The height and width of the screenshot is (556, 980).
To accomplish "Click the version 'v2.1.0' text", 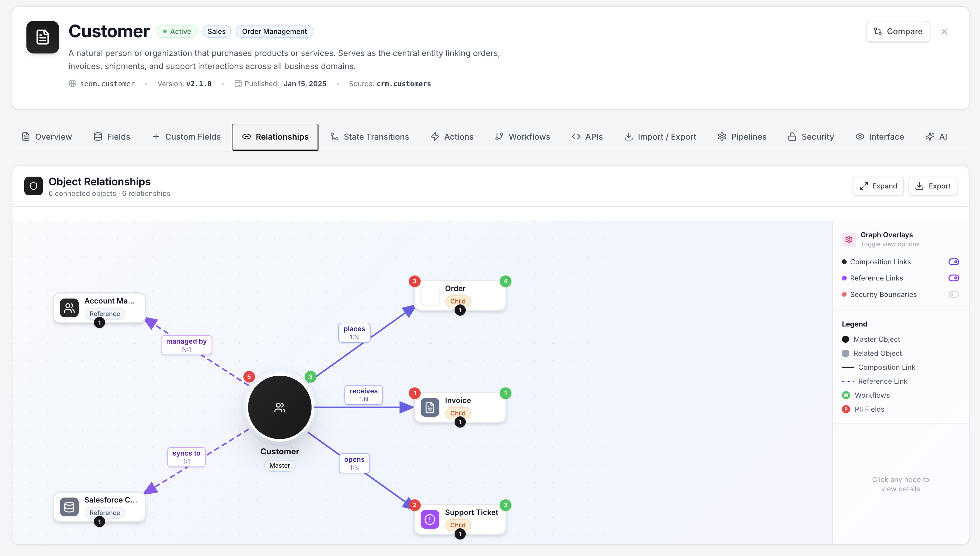I will pos(199,84).
